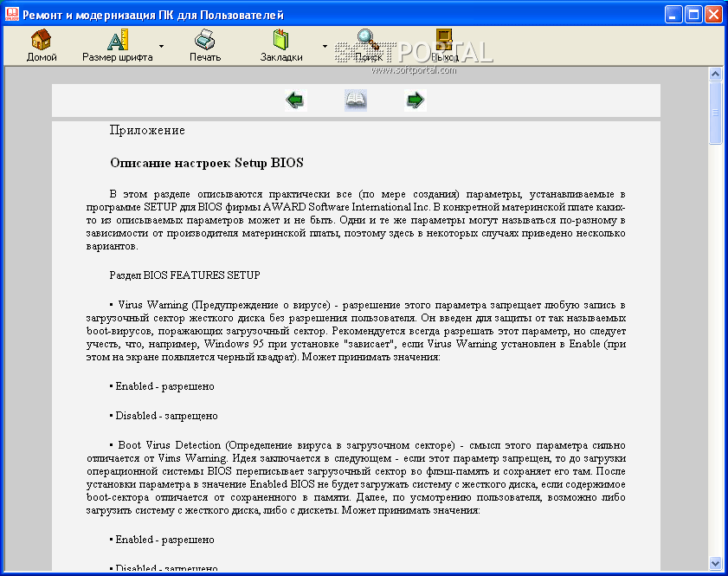Click the Boot Virus Detection bullet text
The height and width of the screenshot is (576, 728).
[356, 477]
